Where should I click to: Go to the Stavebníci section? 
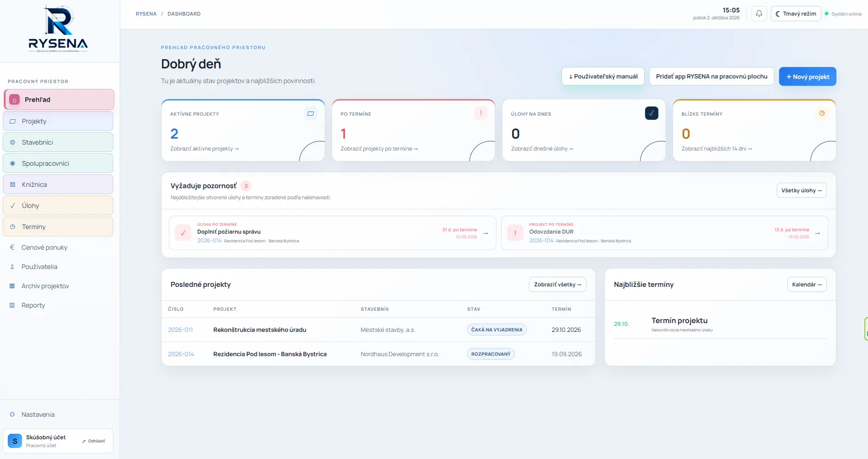[x=58, y=142]
